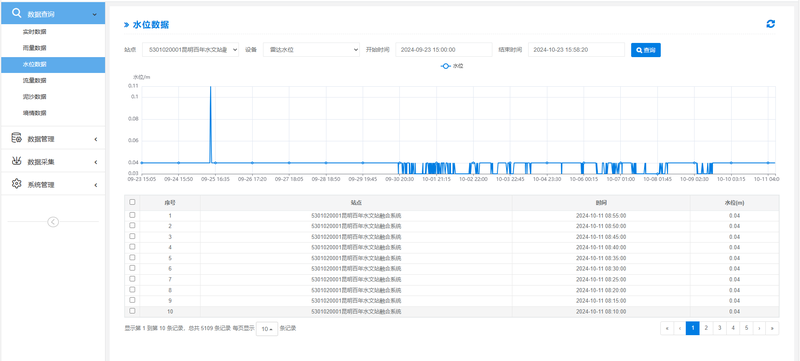800x361 pixels.
Task: Check the box for row 2024-10-11 08:15:00
Action: pos(132,300)
